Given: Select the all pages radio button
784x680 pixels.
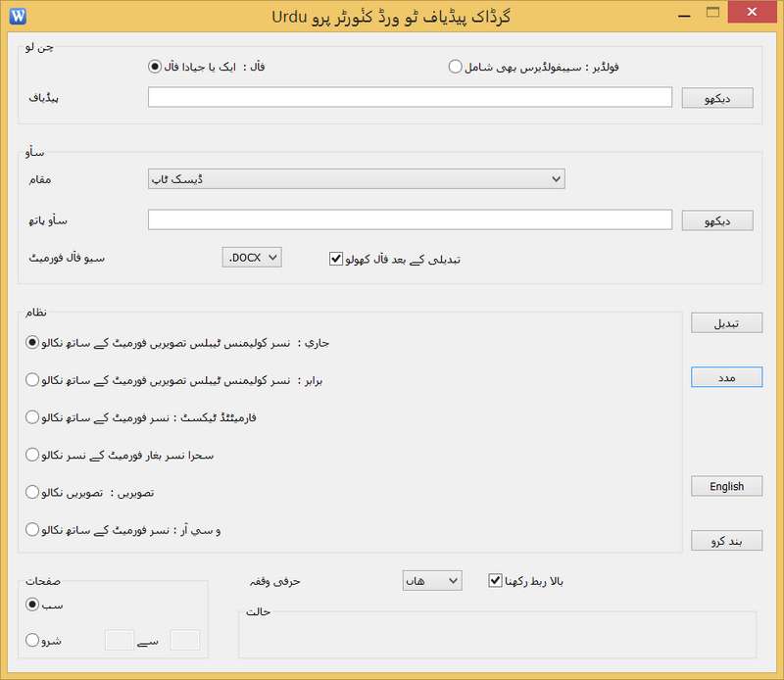Looking at the screenshot, I should (x=32, y=604).
